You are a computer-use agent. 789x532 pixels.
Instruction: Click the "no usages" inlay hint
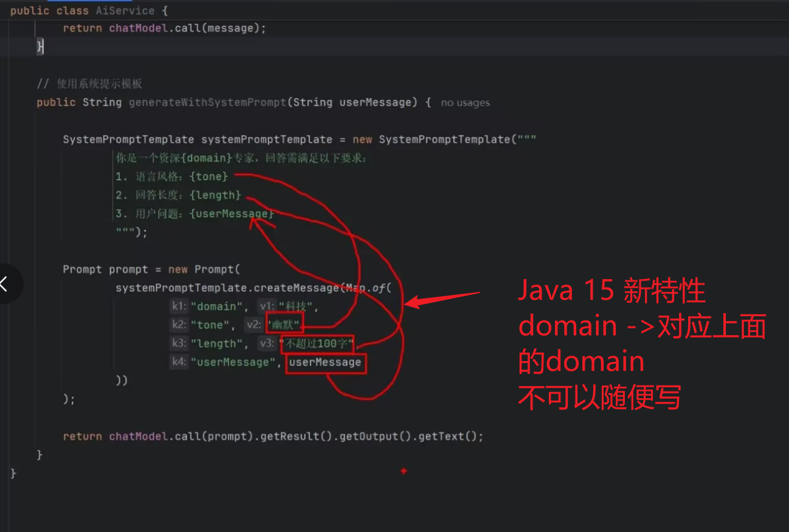[465, 103]
